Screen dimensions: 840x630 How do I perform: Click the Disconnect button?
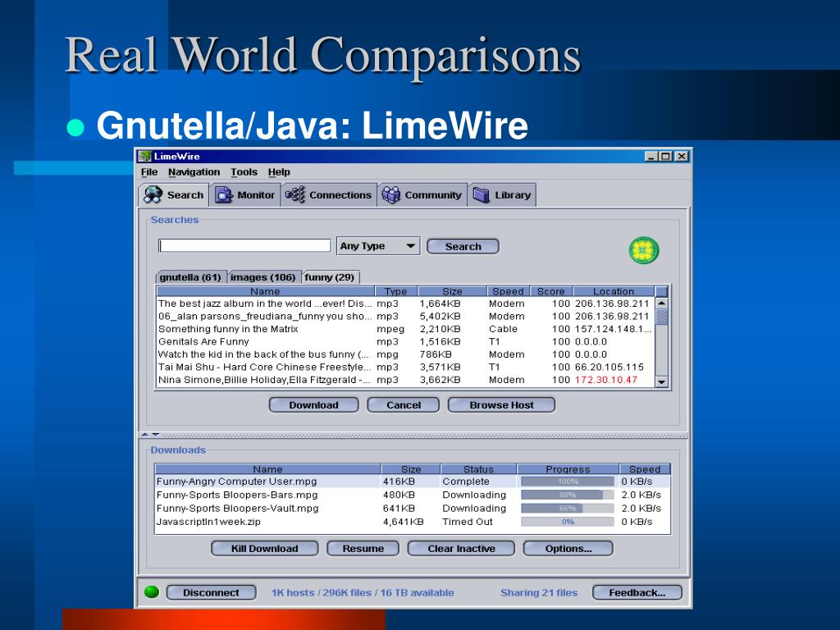coord(211,592)
